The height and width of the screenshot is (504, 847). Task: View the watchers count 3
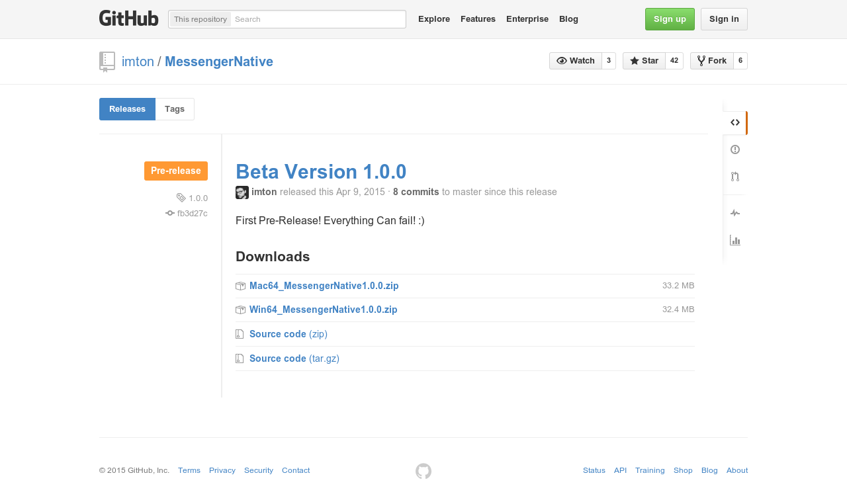[609, 61]
